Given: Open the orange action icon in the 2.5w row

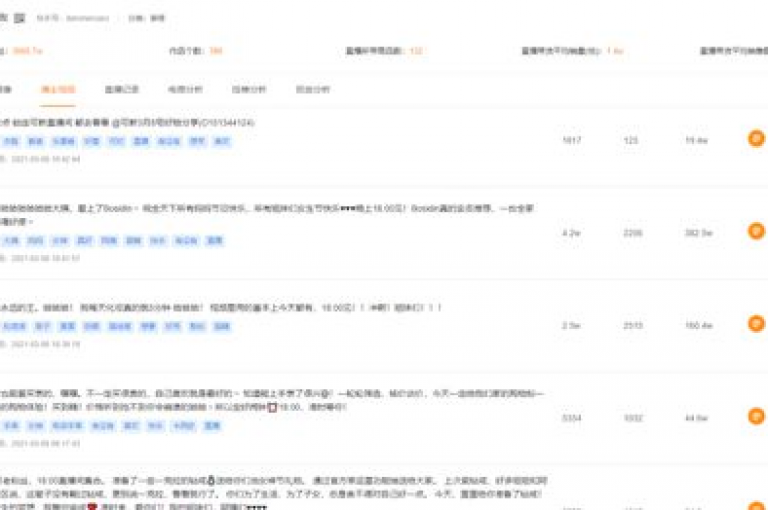Looking at the screenshot, I should coord(756,324).
